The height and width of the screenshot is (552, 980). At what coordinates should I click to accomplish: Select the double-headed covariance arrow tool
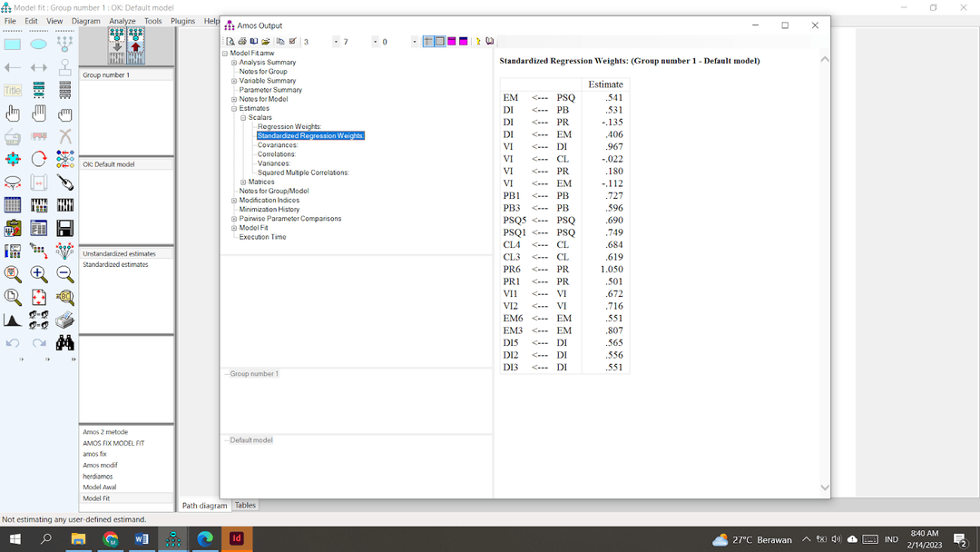pos(39,67)
